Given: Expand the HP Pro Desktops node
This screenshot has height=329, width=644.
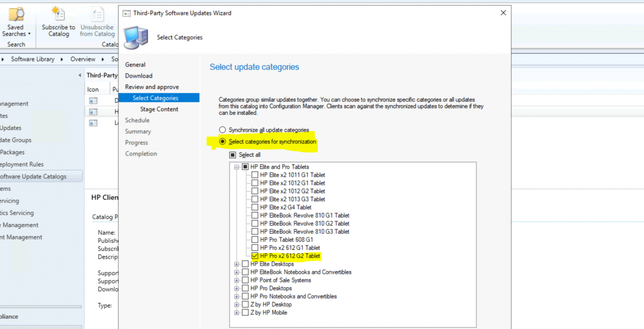Looking at the screenshot, I should 237,288.
